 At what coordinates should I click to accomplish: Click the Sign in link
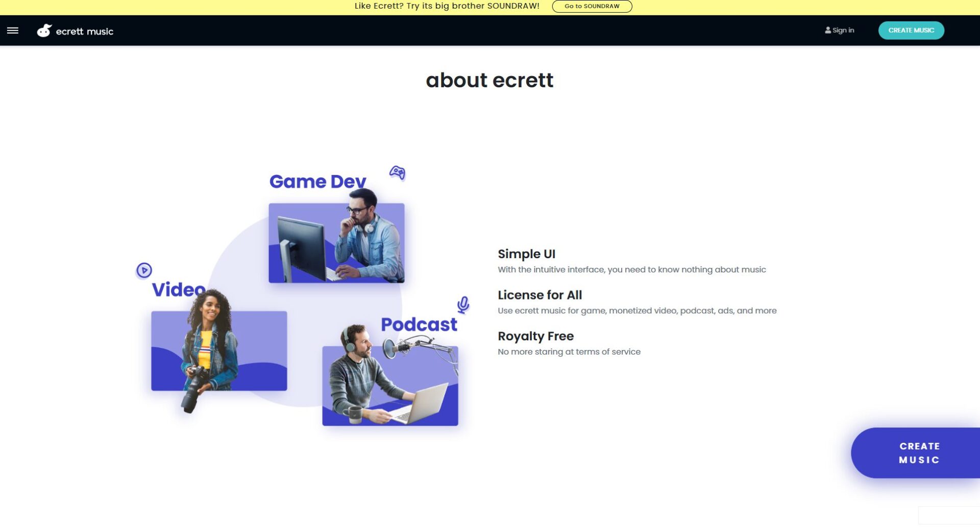(x=843, y=31)
